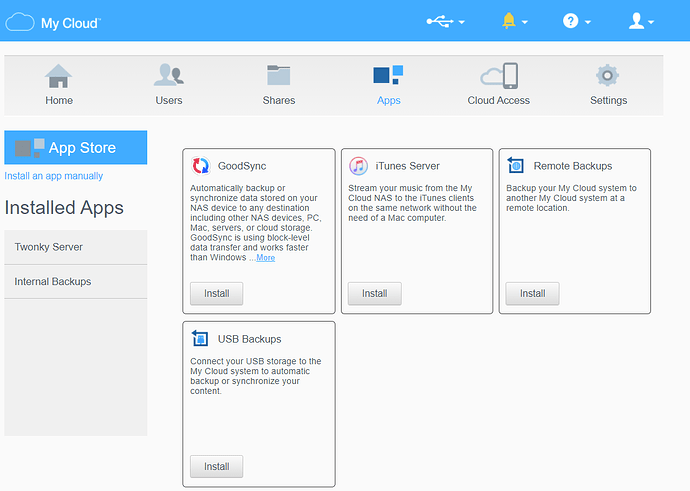Expand the USB dropdown arrow
This screenshot has height=491, width=690.
461,22
